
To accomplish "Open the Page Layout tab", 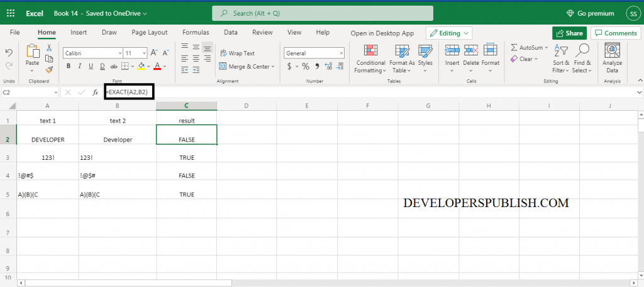I will [150, 33].
